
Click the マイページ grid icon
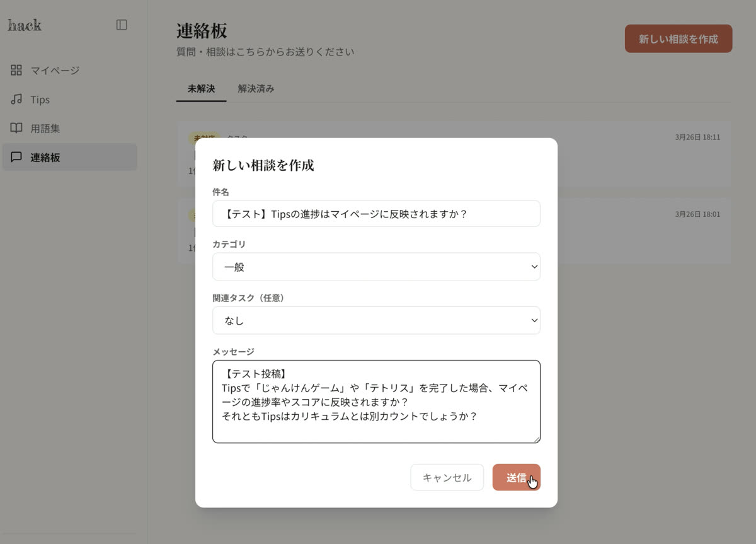[16, 70]
